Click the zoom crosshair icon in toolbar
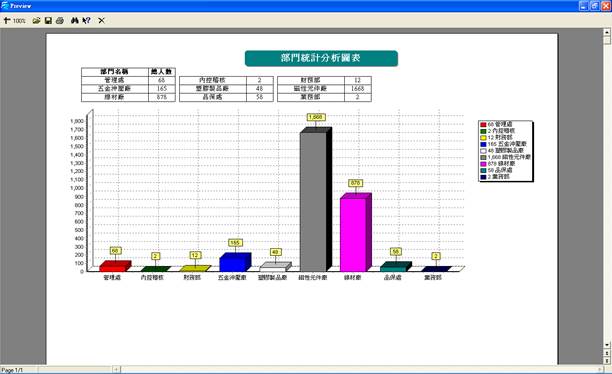This screenshot has height=374, width=612. click(7, 20)
